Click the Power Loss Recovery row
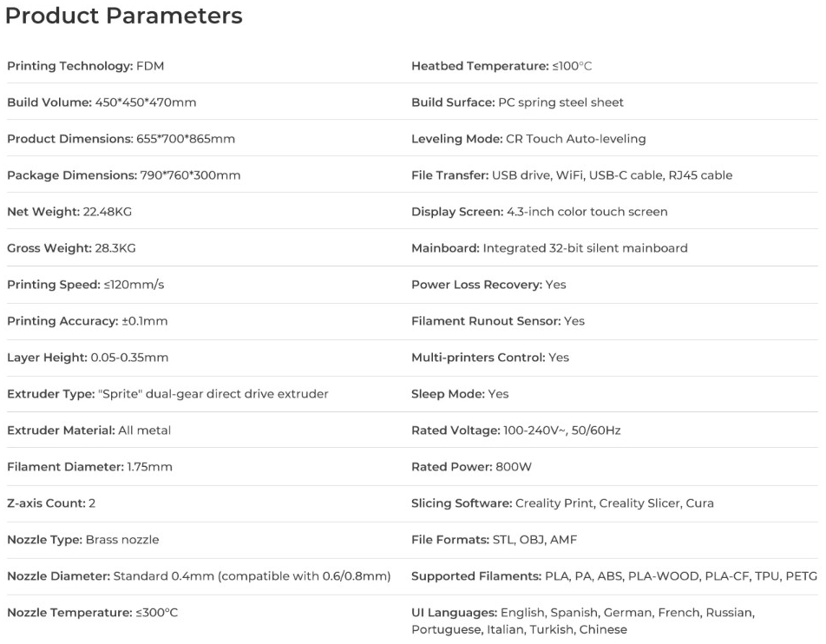Image resolution: width=826 pixels, height=644 pixels. coord(488,285)
